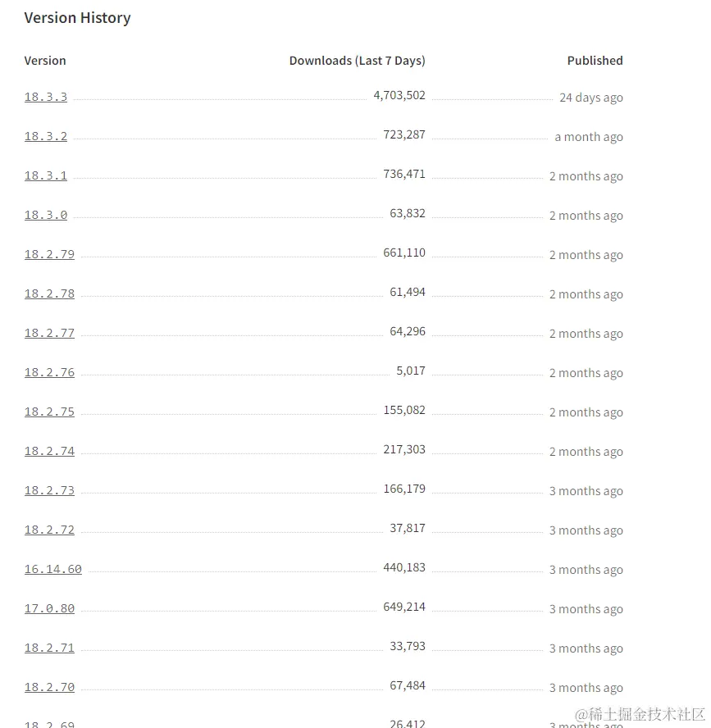The image size is (711, 728).
Task: Click version 16.14.60 link
Action: (x=53, y=569)
